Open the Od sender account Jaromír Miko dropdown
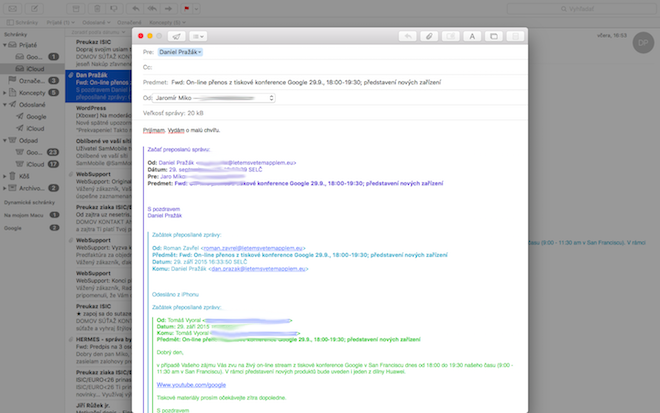This screenshot has width=660, height=413. 213,98
